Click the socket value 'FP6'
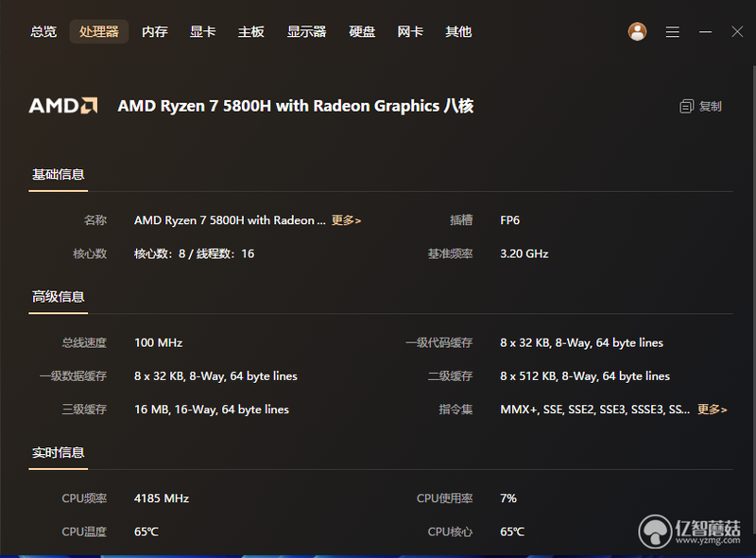 coord(510,220)
